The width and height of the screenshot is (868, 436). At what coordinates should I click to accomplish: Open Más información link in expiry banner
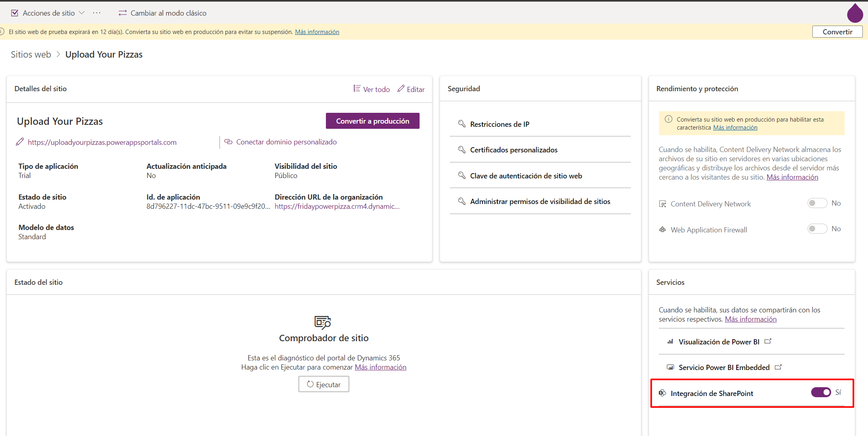tap(317, 32)
